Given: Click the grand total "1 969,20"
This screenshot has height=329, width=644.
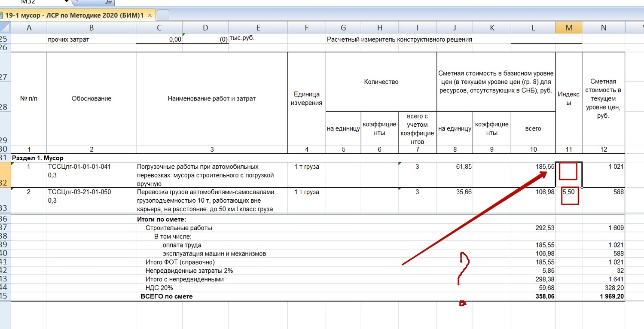Looking at the screenshot, I should coord(611,296).
